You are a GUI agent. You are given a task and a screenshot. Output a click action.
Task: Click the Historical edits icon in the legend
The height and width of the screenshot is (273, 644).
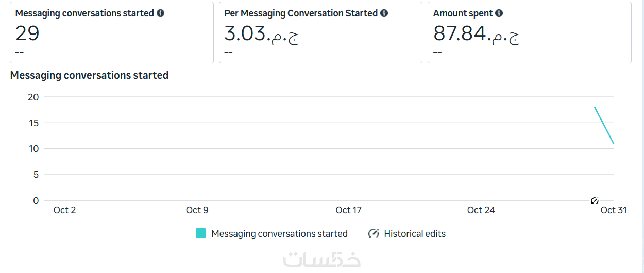click(374, 234)
